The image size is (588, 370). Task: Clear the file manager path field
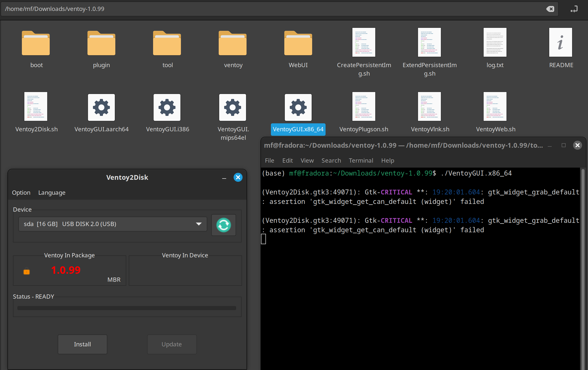coord(550,9)
